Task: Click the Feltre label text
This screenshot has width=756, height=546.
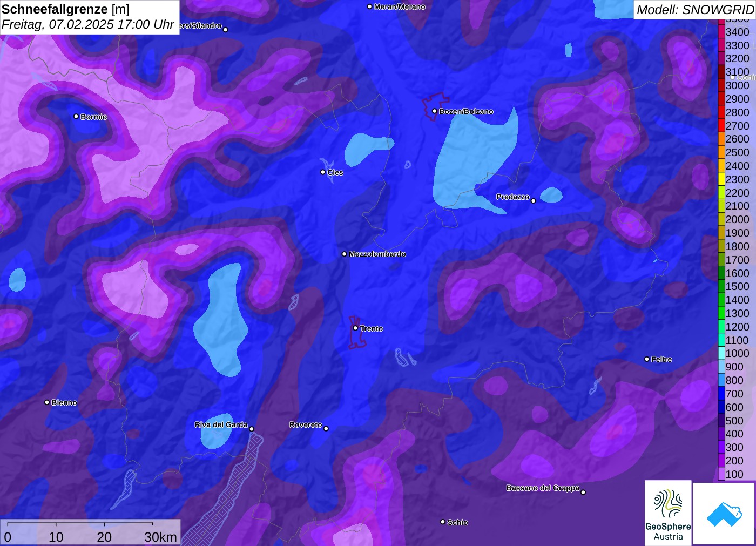Action: (x=661, y=359)
